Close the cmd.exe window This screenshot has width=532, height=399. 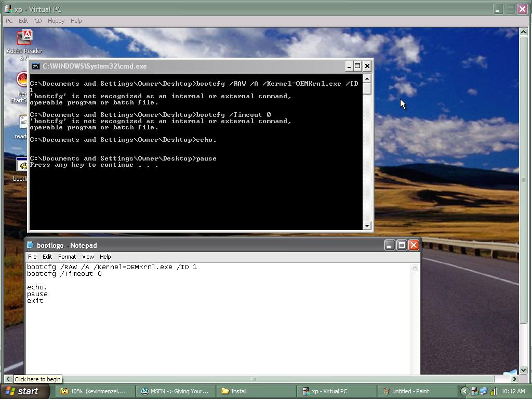(367, 66)
